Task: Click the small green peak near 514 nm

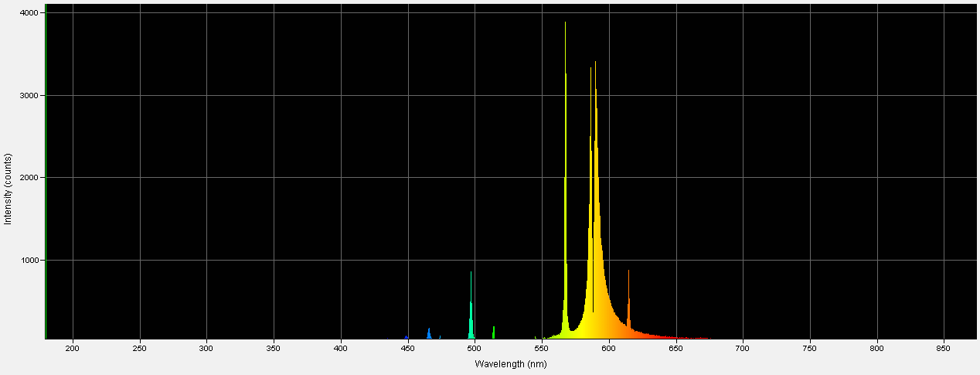Action: (493, 332)
